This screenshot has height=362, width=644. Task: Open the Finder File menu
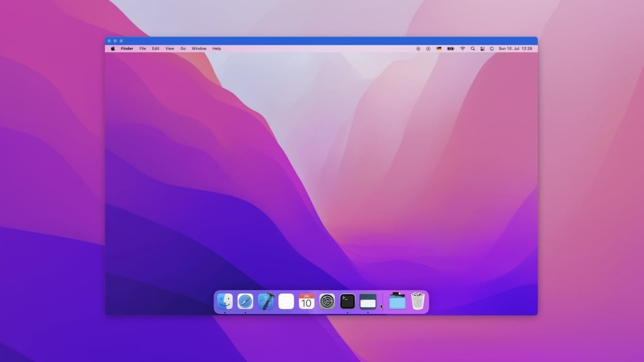(x=142, y=48)
